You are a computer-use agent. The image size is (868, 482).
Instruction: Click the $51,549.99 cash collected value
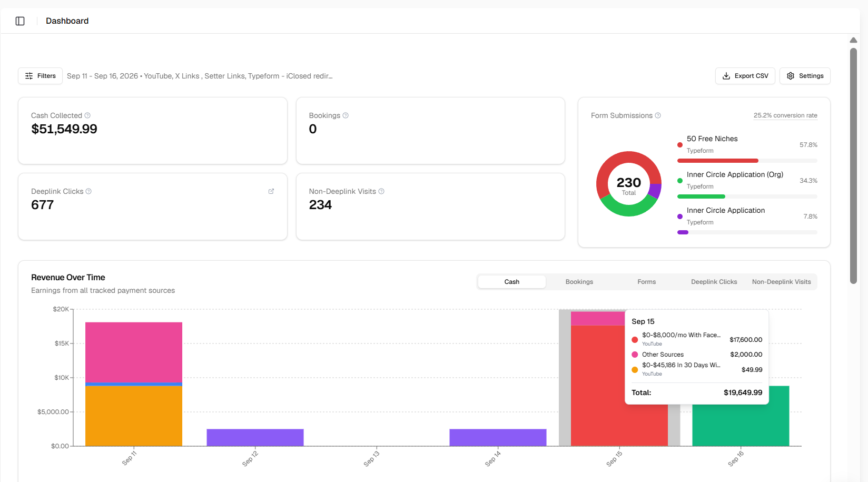(64, 129)
